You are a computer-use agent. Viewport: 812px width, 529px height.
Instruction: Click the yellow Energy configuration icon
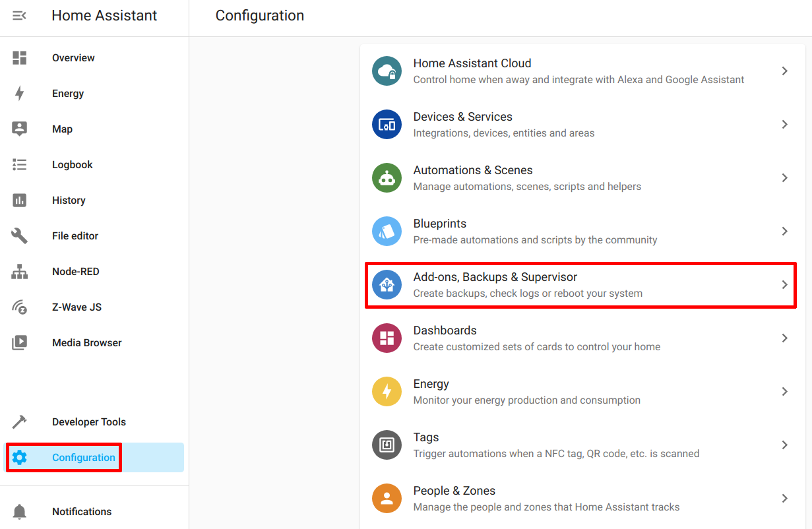[387, 392]
